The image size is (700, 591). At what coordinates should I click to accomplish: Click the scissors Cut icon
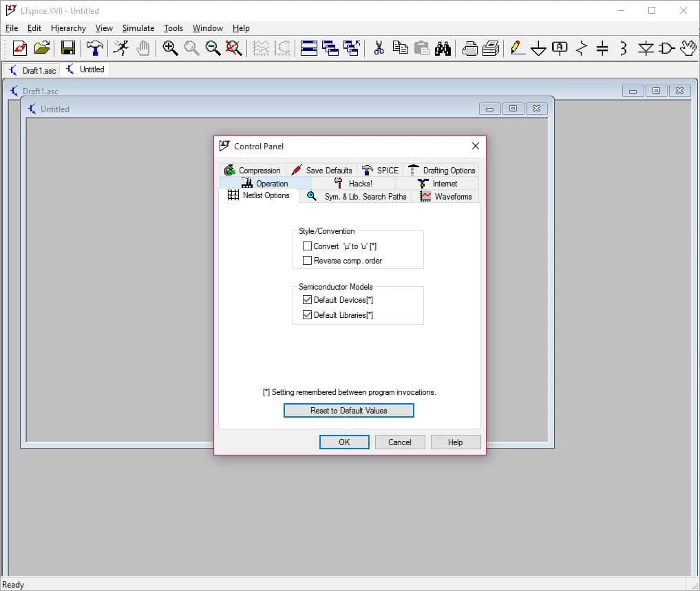coord(379,47)
